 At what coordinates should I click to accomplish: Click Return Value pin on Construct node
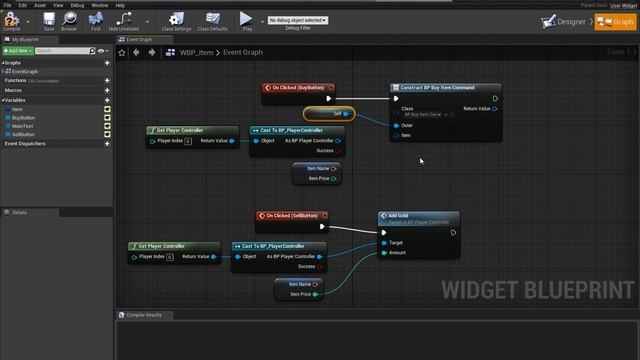(x=495, y=109)
